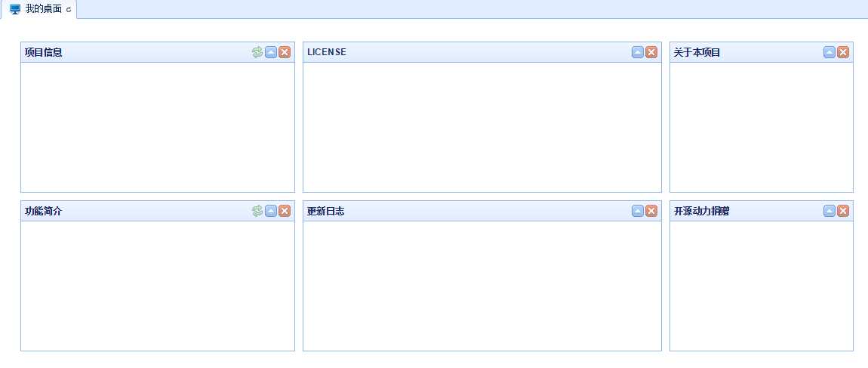Close the 功能简介 panel
Viewport: 868px width, 368px height.
coord(285,211)
